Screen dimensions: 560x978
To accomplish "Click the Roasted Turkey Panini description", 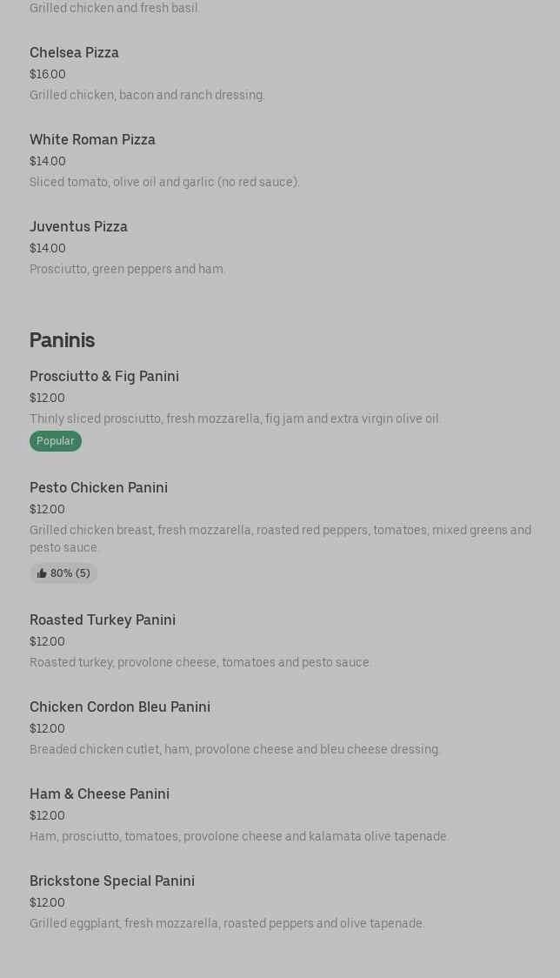I will pyautogui.click(x=200, y=662).
